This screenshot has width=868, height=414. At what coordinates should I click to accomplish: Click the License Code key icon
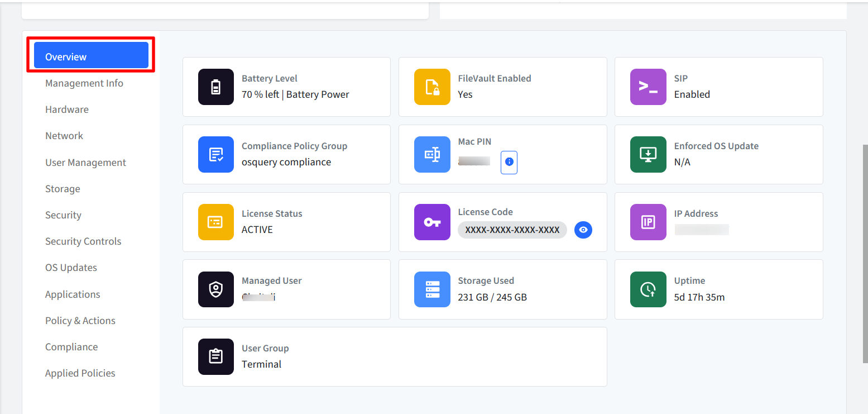pyautogui.click(x=432, y=222)
